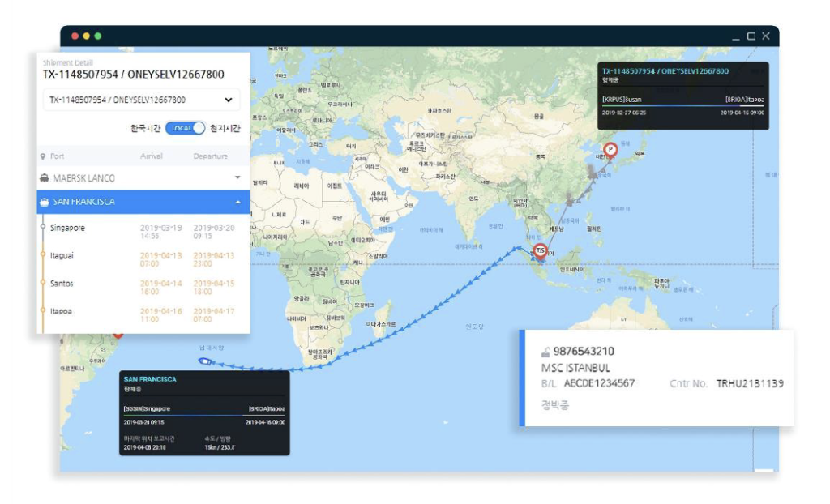Click the Arrival column header
The height and width of the screenshot is (504, 830).
point(152,156)
